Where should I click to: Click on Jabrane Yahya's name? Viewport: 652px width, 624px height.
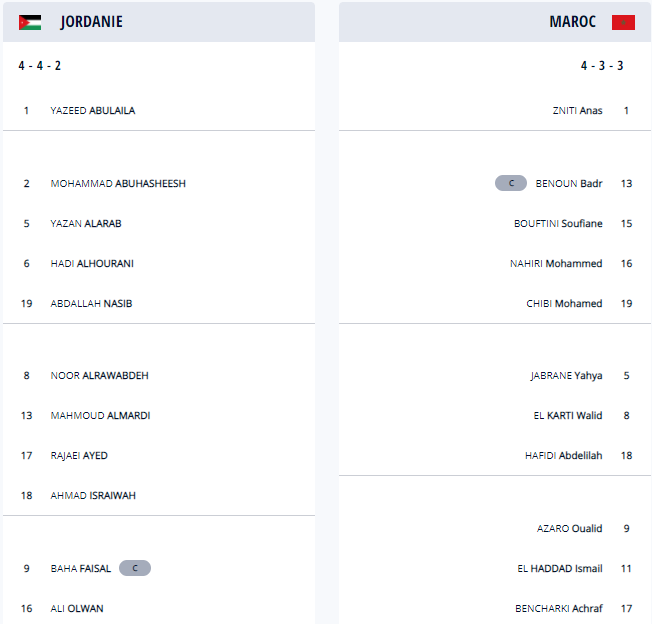tap(566, 376)
